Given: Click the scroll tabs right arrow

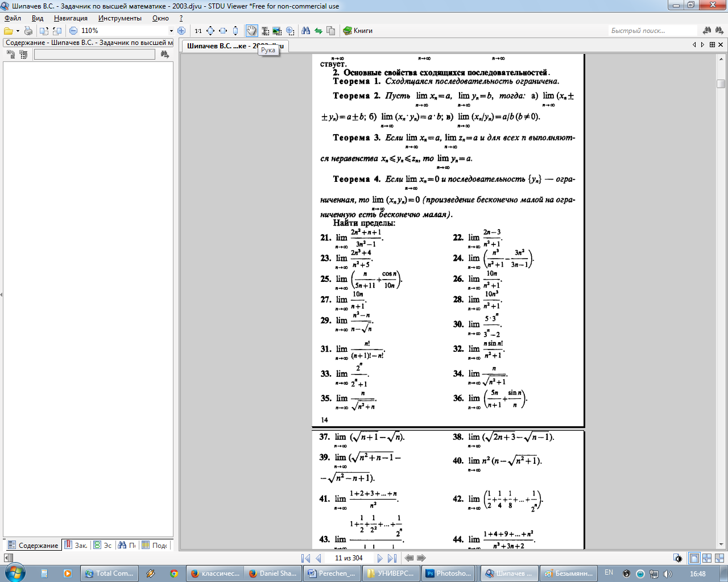Looking at the screenshot, I should pos(702,44).
